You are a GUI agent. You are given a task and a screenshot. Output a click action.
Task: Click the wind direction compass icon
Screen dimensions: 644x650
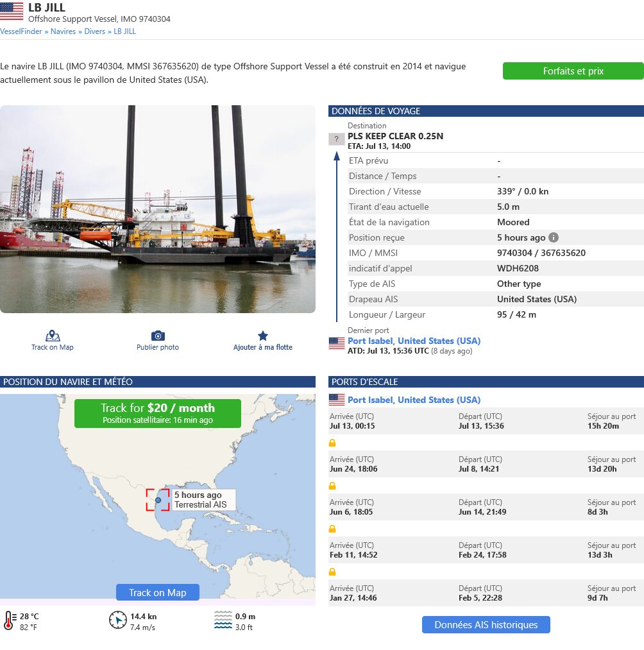[x=117, y=620]
